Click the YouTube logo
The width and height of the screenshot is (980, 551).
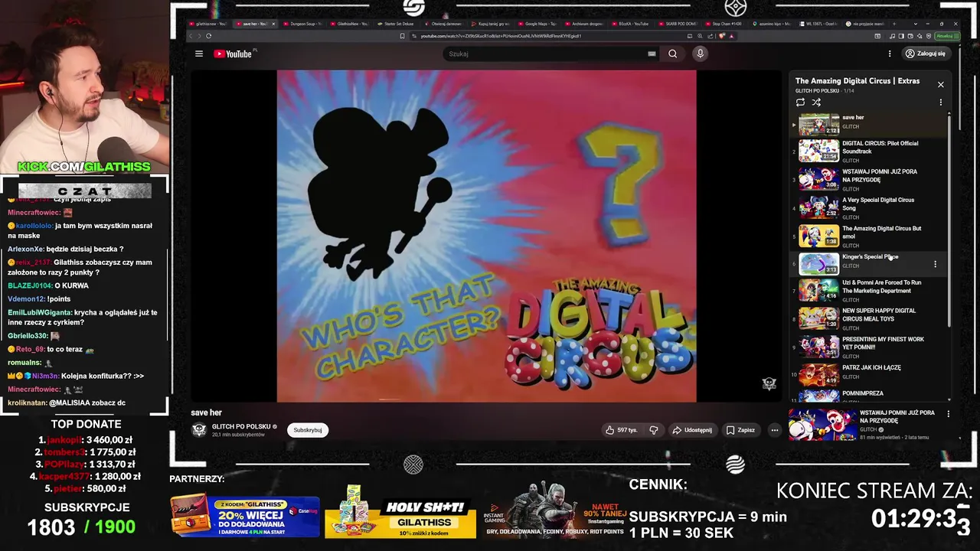click(233, 54)
